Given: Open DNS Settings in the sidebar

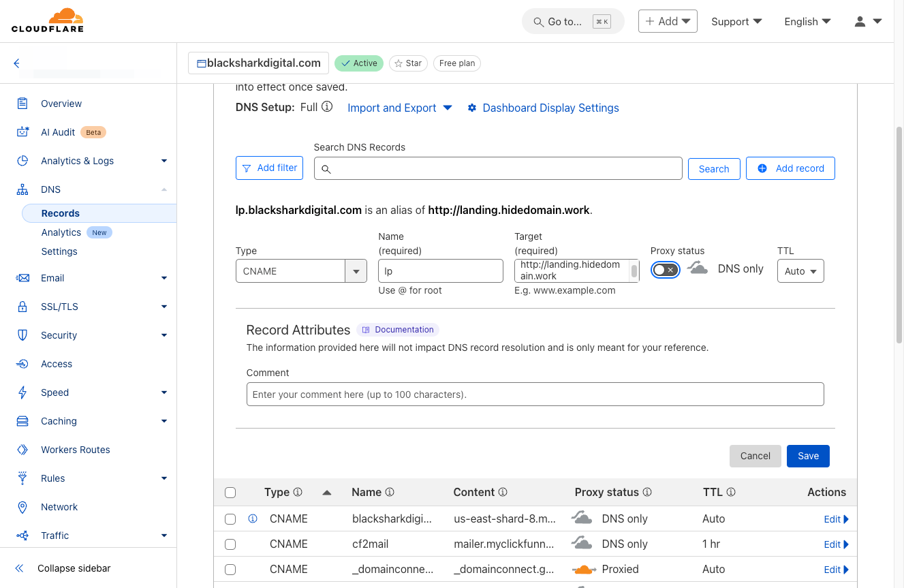Looking at the screenshot, I should 59,251.
